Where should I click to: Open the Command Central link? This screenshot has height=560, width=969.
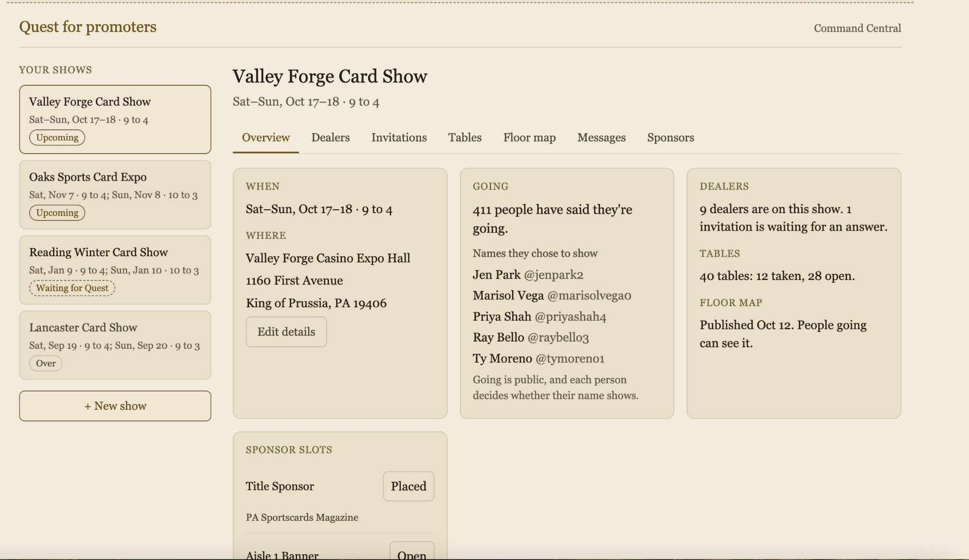(857, 28)
